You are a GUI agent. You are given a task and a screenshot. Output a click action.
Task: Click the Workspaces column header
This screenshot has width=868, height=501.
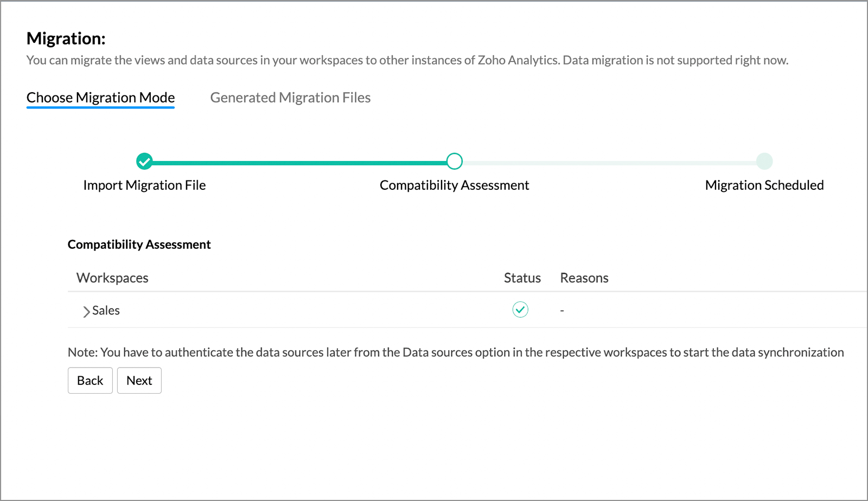(112, 278)
